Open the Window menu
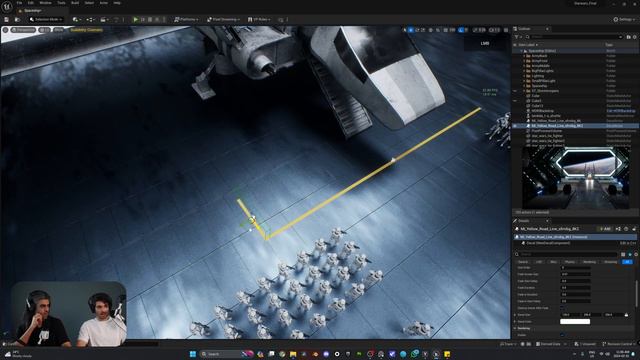The width and height of the screenshot is (640, 360). 45,3
